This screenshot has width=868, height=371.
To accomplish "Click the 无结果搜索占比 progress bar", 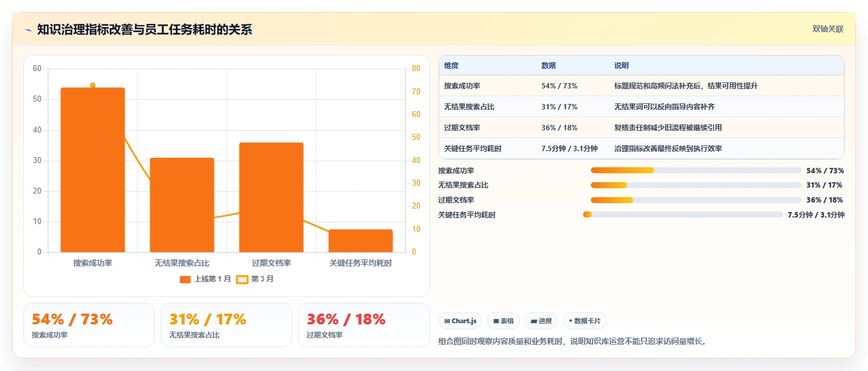I will coord(696,185).
